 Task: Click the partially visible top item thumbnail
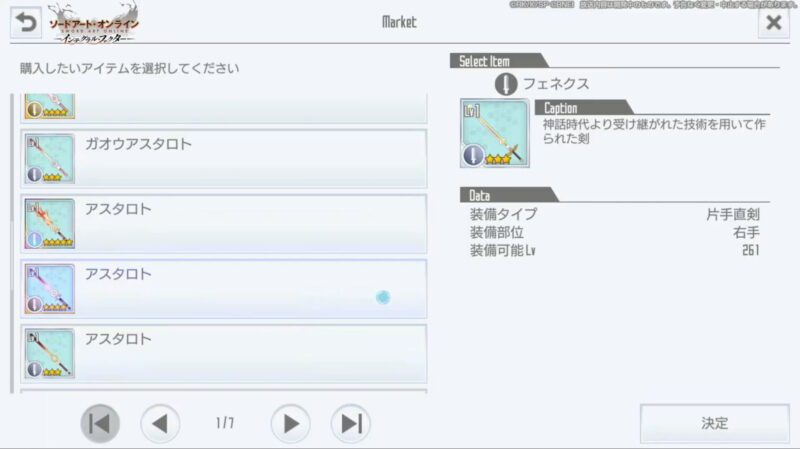point(49,106)
